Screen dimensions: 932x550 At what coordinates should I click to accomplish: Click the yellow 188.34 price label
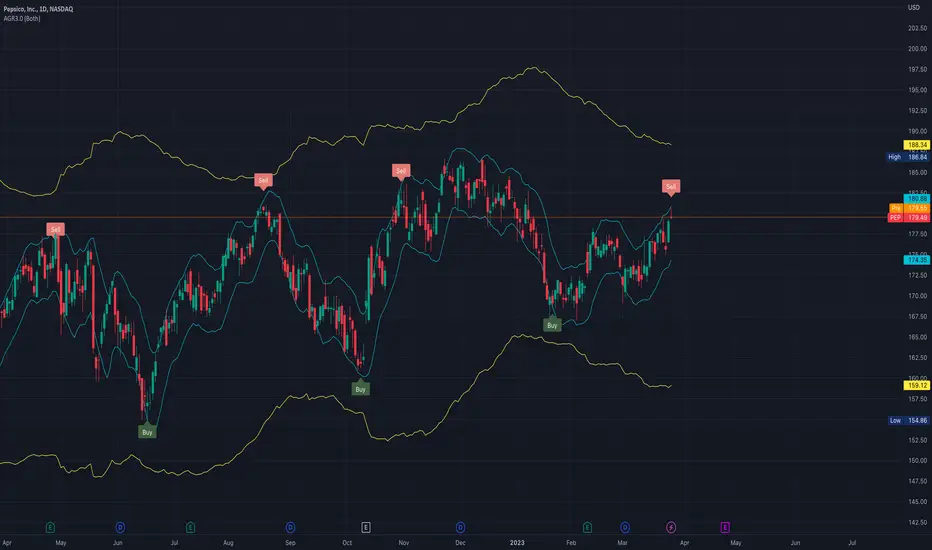pyautogui.click(x=916, y=145)
